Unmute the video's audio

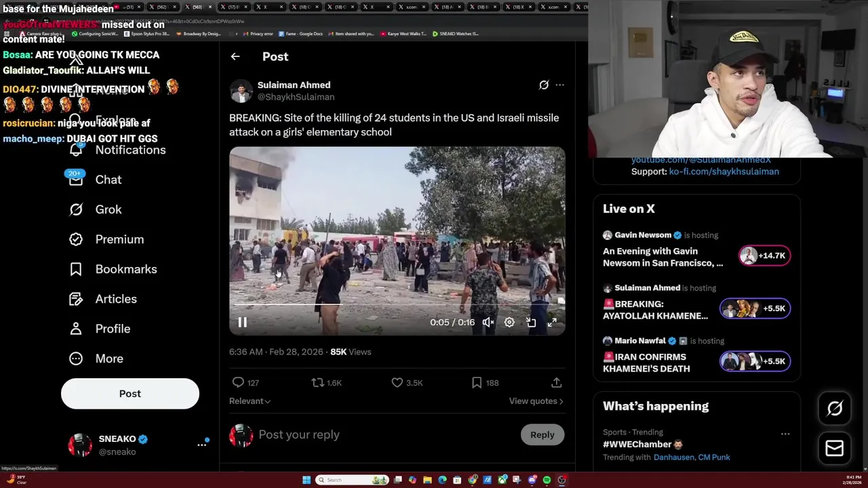point(488,323)
